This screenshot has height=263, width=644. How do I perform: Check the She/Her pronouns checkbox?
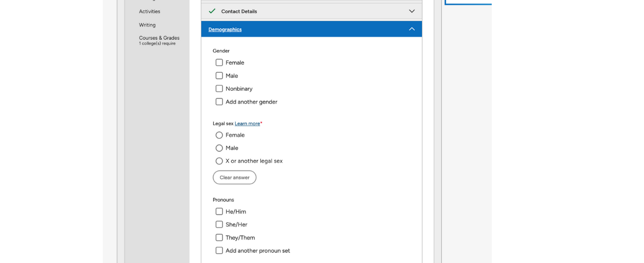[x=219, y=224]
